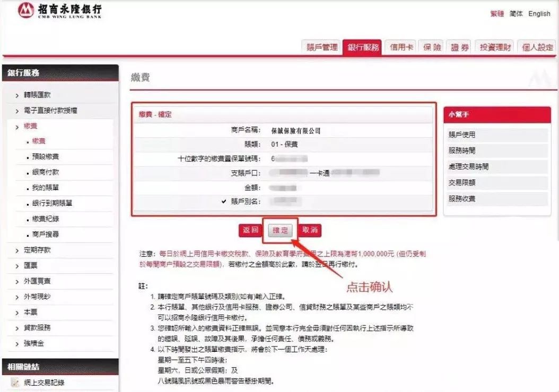Expand the 外幣現鈔 sidebar section
The image size is (559, 392).
tap(37, 297)
